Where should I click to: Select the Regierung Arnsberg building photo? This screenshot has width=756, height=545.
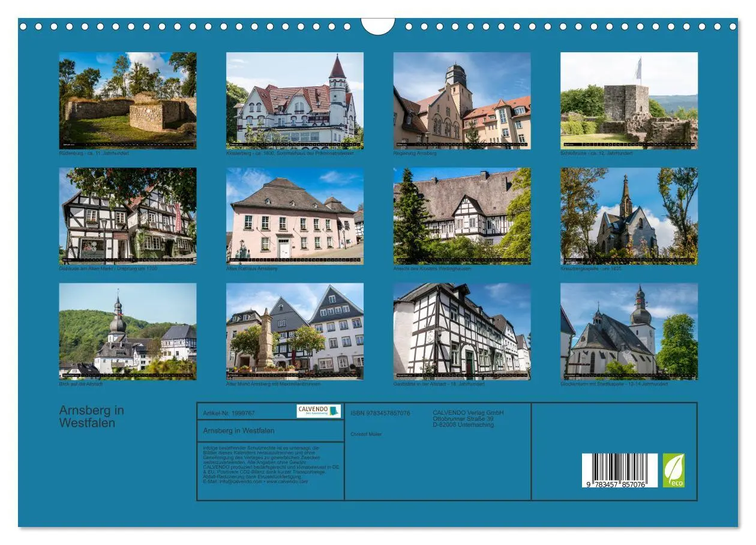coord(462,100)
